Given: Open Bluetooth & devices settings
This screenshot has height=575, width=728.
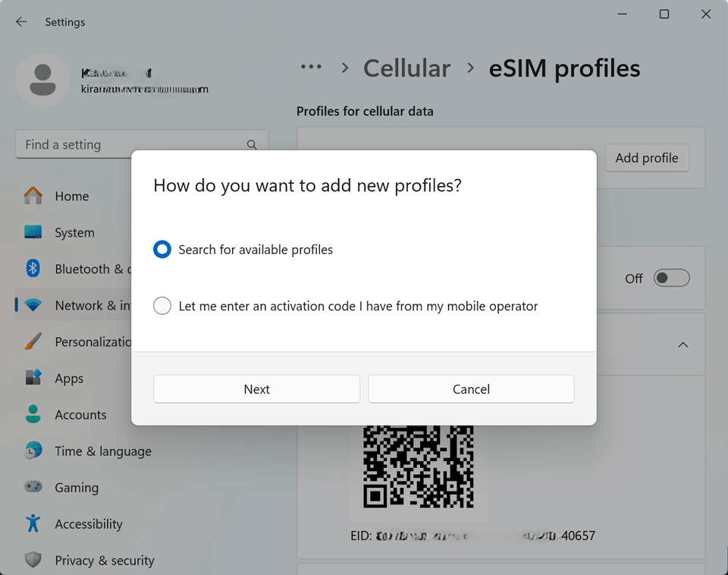Looking at the screenshot, I should pos(33,269).
